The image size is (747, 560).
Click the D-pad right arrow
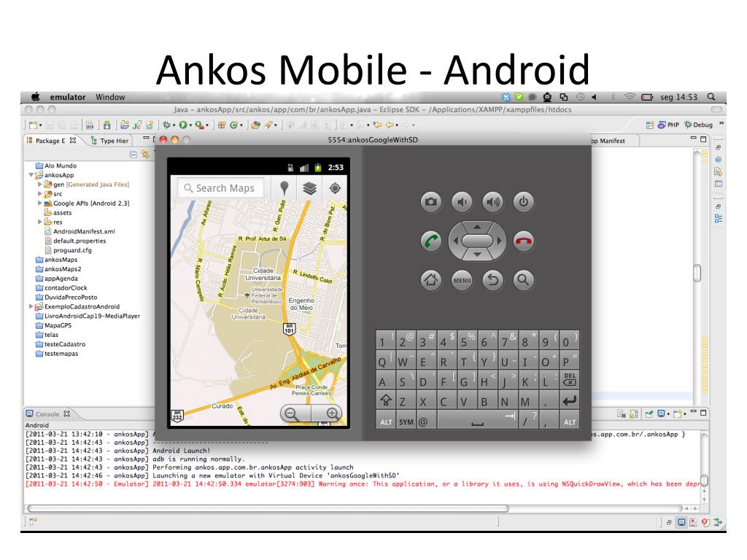[499, 241]
